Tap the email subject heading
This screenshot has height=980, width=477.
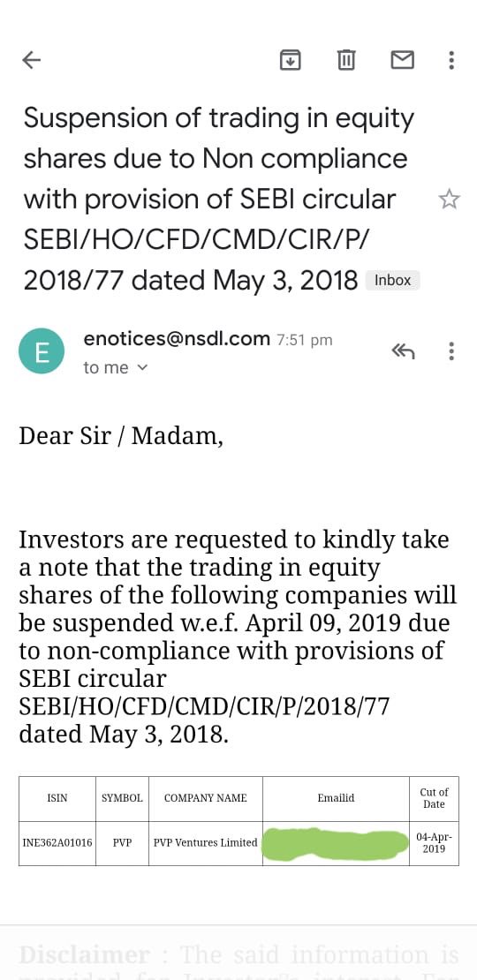click(x=219, y=200)
